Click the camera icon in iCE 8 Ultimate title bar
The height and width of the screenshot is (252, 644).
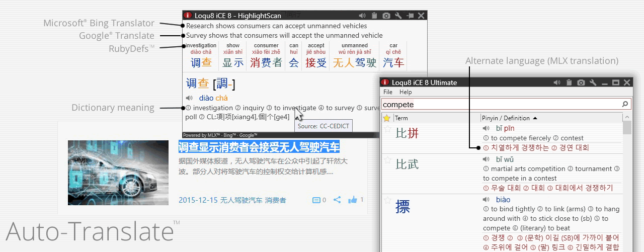[581, 82]
